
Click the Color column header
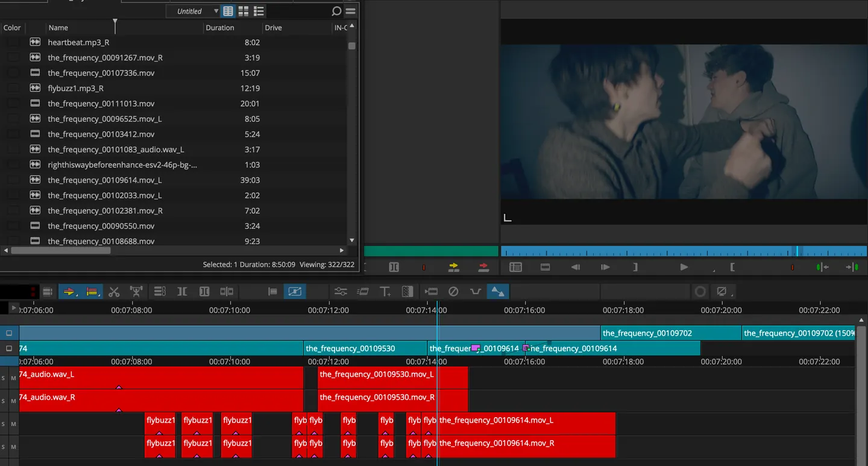[x=12, y=28]
